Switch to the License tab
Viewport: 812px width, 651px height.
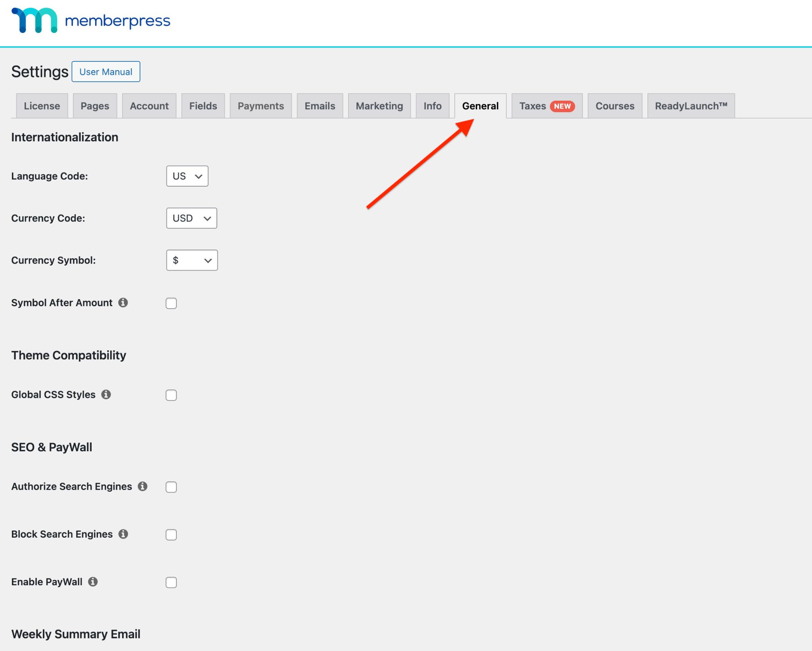coord(42,106)
